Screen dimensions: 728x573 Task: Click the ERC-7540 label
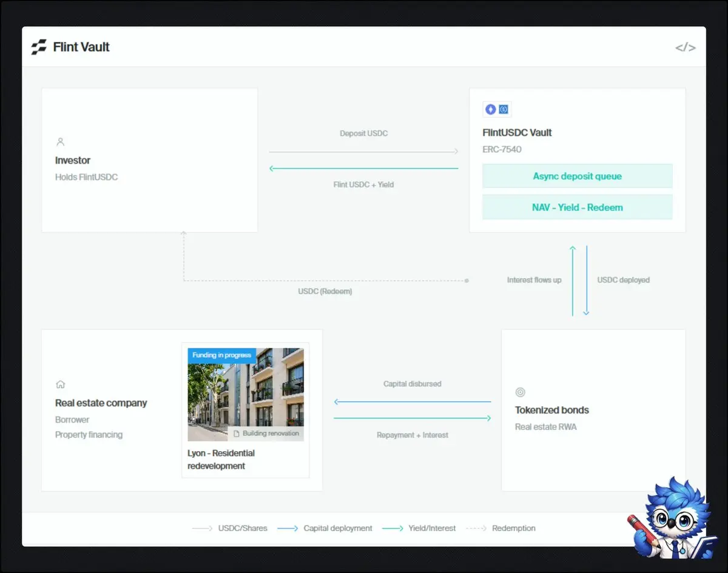(x=502, y=149)
